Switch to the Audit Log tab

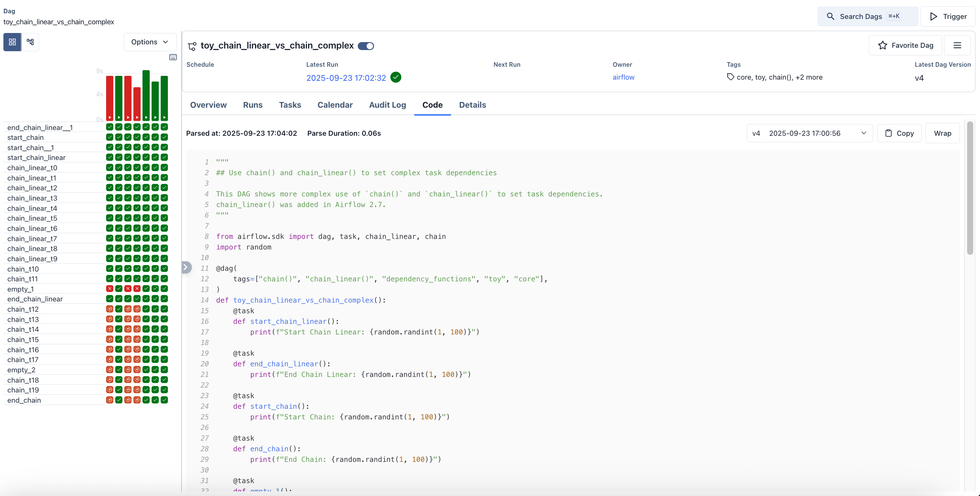387,105
